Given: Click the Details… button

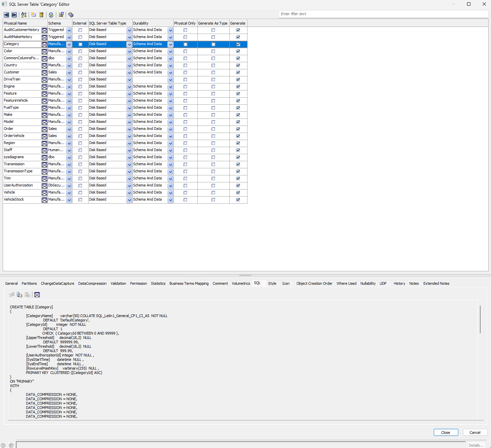Looking at the screenshot, I should (x=476, y=445).
